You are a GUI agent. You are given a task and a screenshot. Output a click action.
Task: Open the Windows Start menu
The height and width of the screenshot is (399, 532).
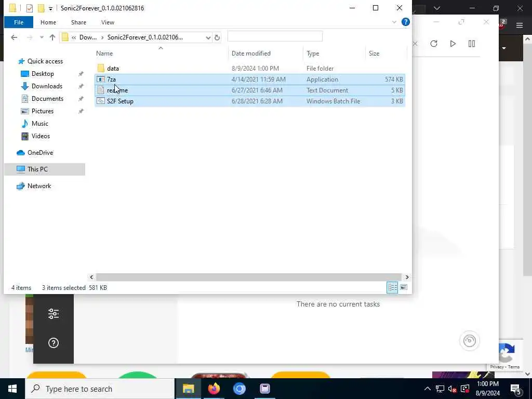tap(12, 389)
